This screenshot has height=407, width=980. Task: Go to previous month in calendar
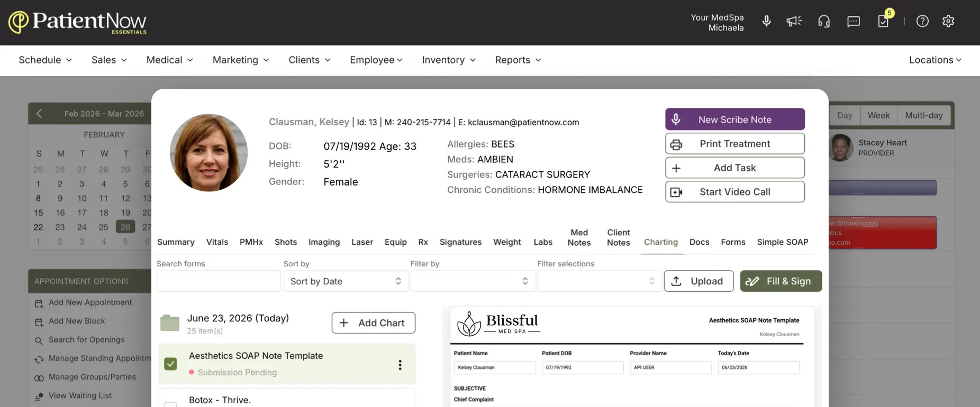(x=39, y=114)
